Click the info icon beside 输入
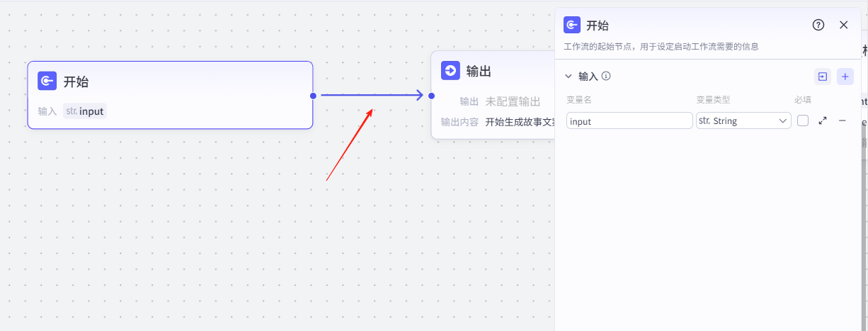This screenshot has width=868, height=331. (x=606, y=77)
